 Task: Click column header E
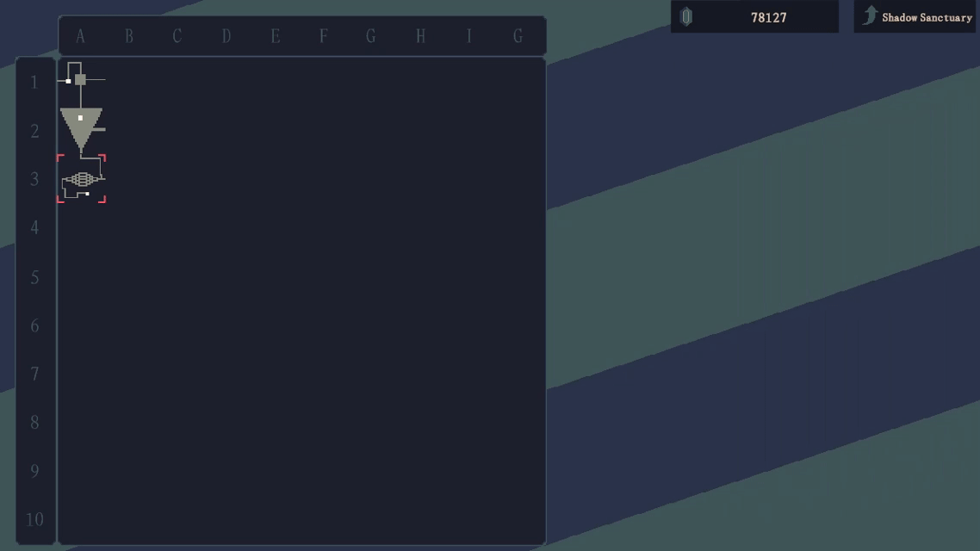point(275,36)
